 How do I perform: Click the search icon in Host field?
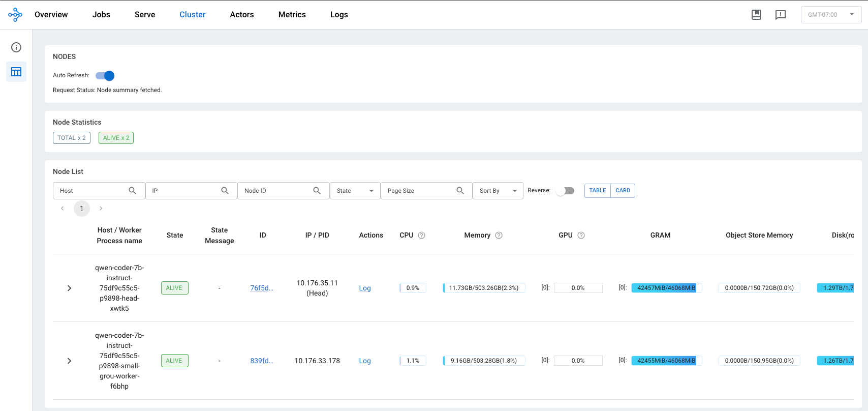tap(133, 191)
